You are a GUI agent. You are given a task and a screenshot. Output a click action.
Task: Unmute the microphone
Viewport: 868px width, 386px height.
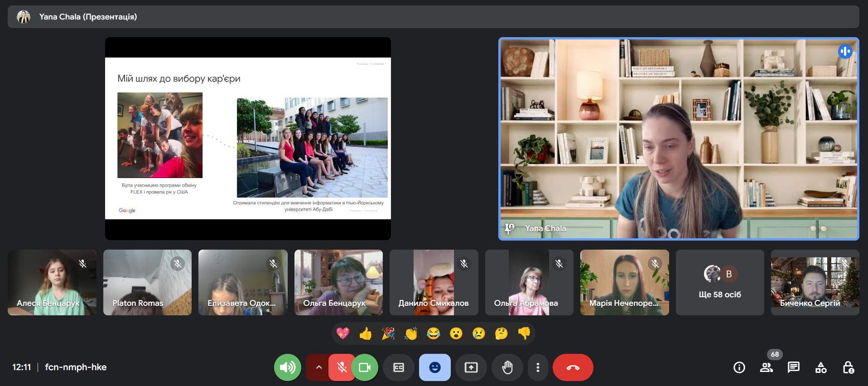tap(342, 367)
